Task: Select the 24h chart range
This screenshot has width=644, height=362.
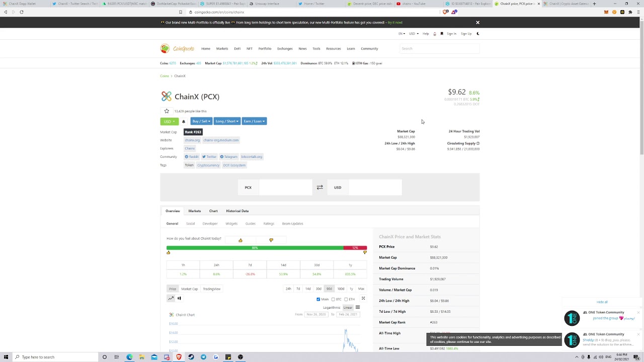Action: (x=288, y=289)
